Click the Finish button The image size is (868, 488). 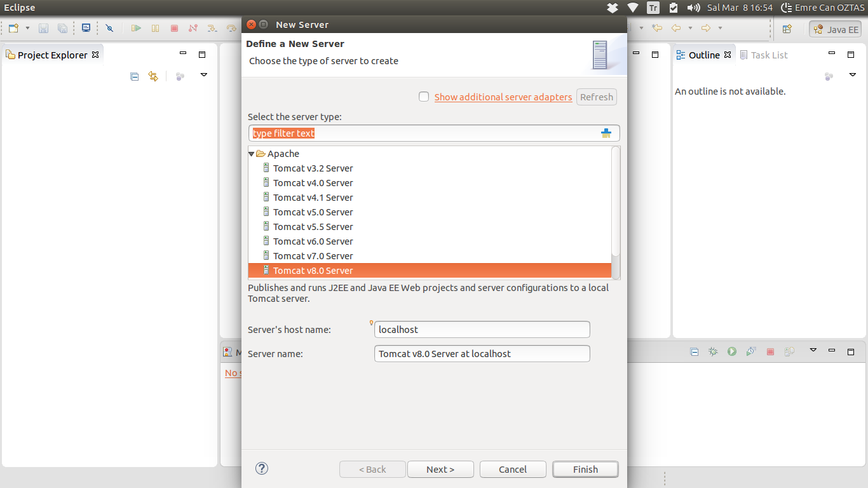pos(585,470)
